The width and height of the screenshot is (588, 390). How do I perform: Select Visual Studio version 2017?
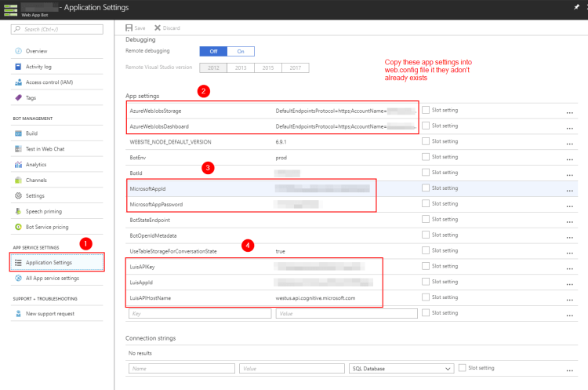tap(295, 67)
